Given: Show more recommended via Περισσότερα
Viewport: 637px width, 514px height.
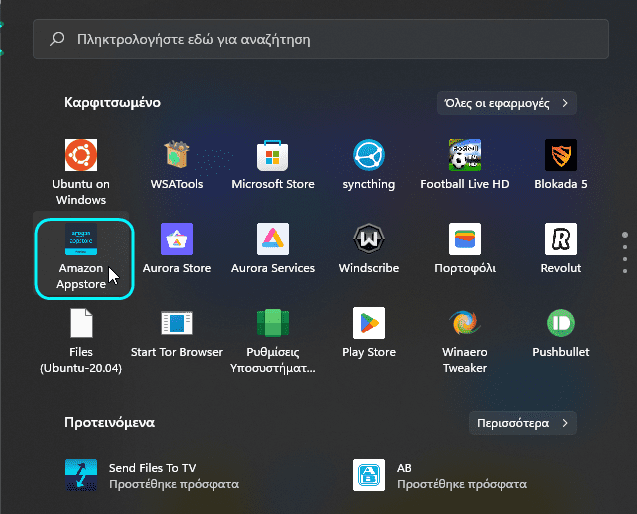Looking at the screenshot, I should pyautogui.click(x=522, y=423).
